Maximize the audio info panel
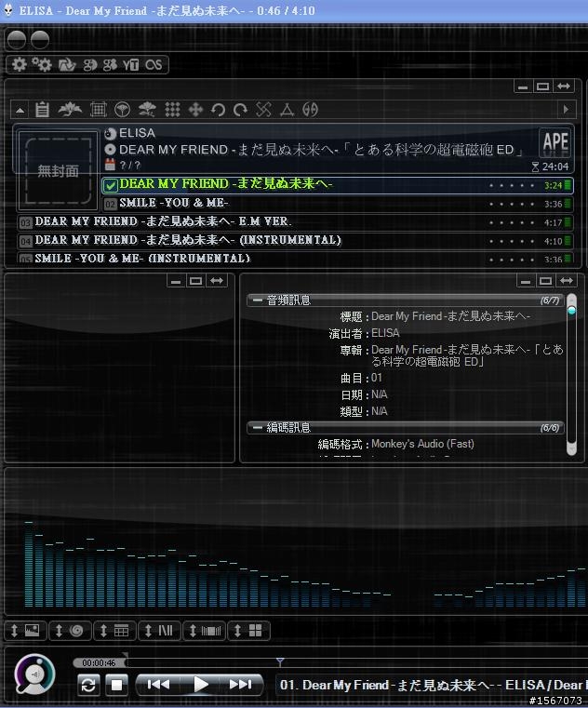Image resolution: width=588 pixels, height=708 pixels. tap(545, 281)
